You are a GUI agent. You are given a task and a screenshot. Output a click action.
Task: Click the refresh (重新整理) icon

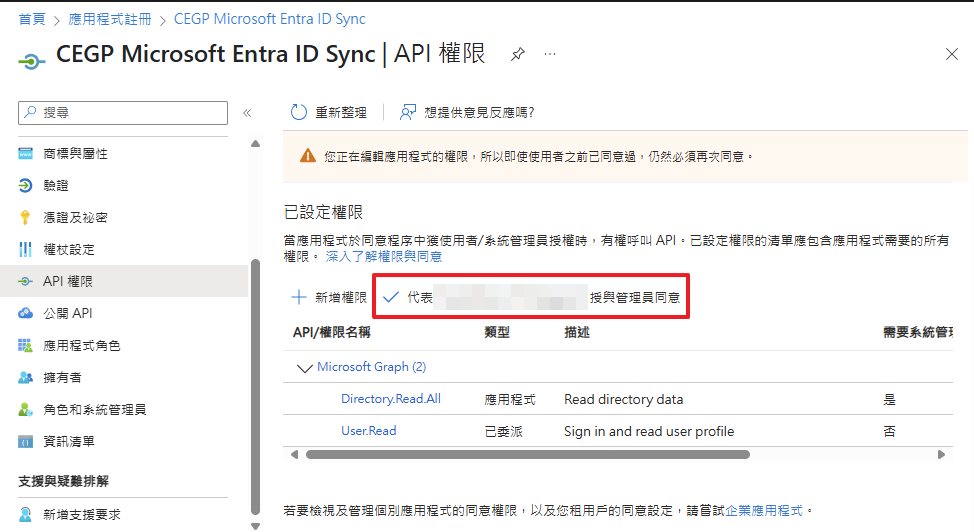pyautogui.click(x=298, y=112)
